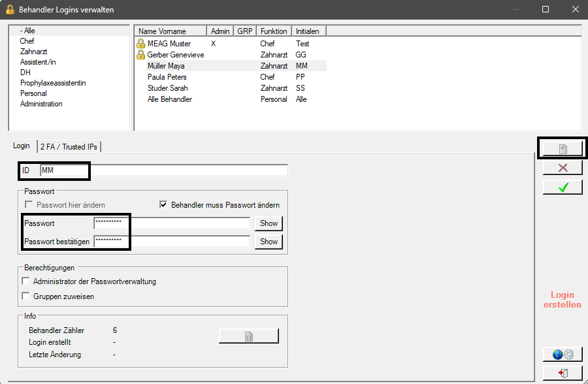Viewport: 588px width, 384px height.
Task: Check the Gruppen zuweisen checkbox
Action: [25, 296]
